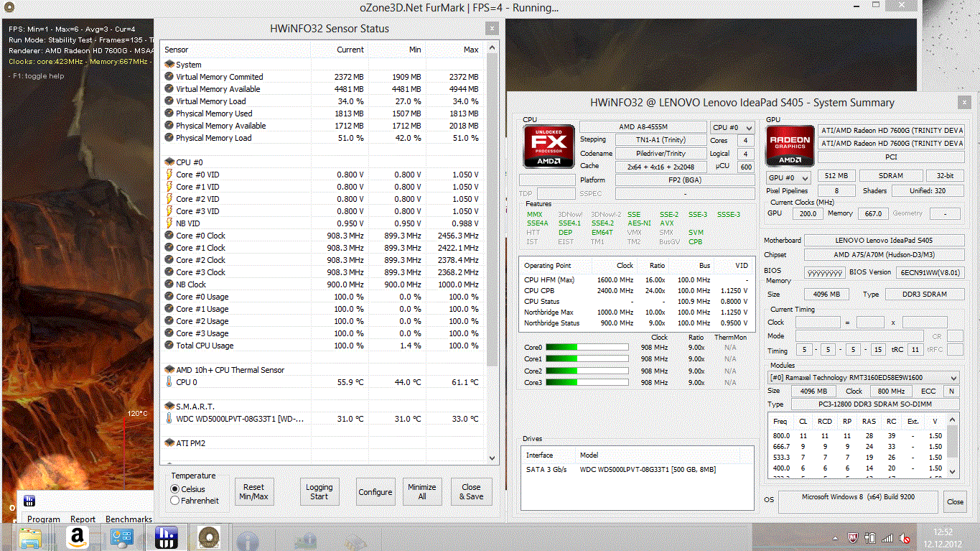Click the NB VID lightning icon
Screen dimensions: 980x551
169,223
